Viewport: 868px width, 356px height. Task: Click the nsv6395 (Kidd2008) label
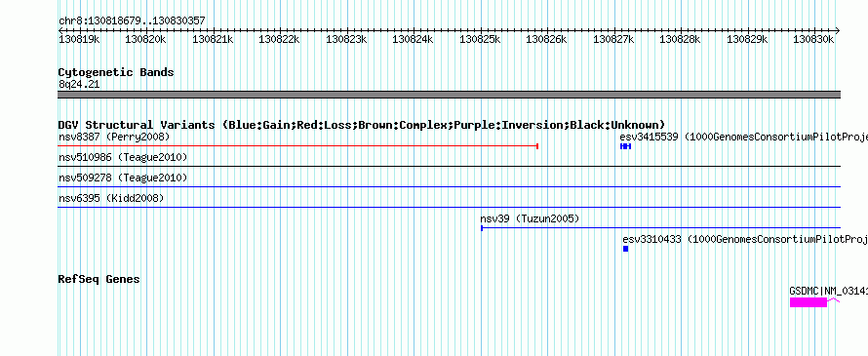(x=111, y=198)
